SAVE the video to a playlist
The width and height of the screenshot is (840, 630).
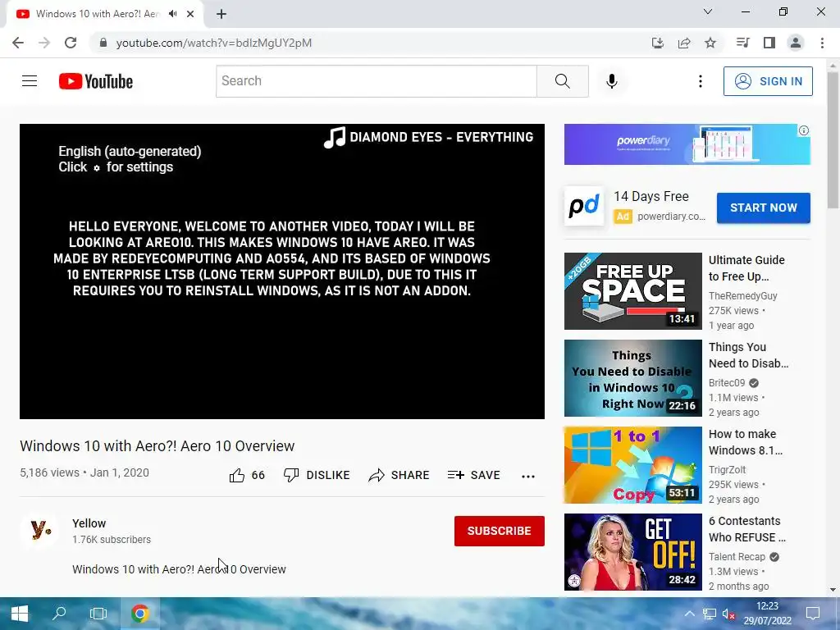click(x=473, y=475)
